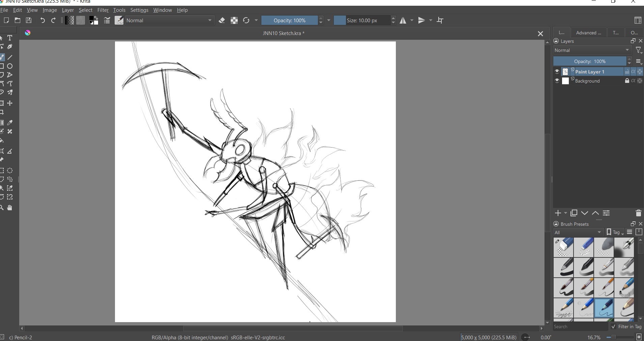Open the Filter menu
Image resolution: width=644 pixels, height=341 pixels.
click(x=103, y=10)
